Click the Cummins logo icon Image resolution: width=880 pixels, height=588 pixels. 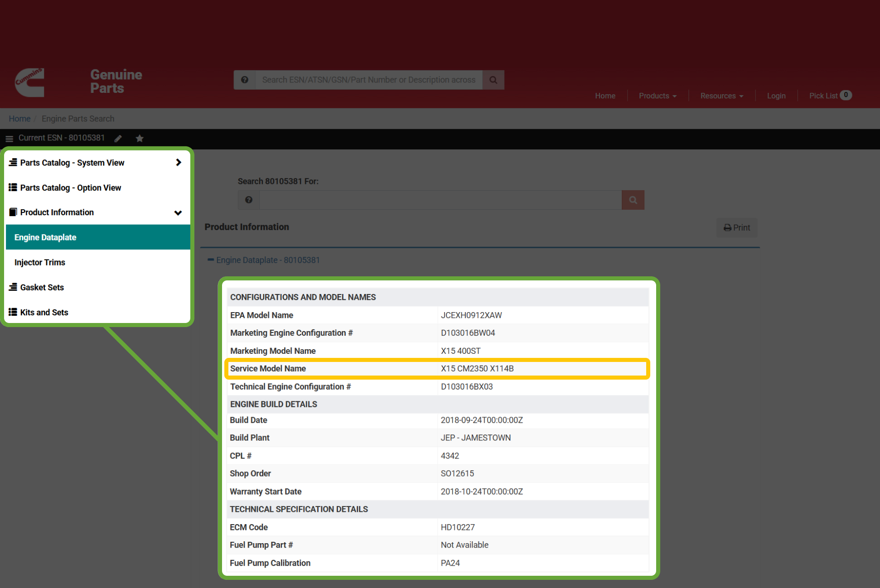coord(29,82)
